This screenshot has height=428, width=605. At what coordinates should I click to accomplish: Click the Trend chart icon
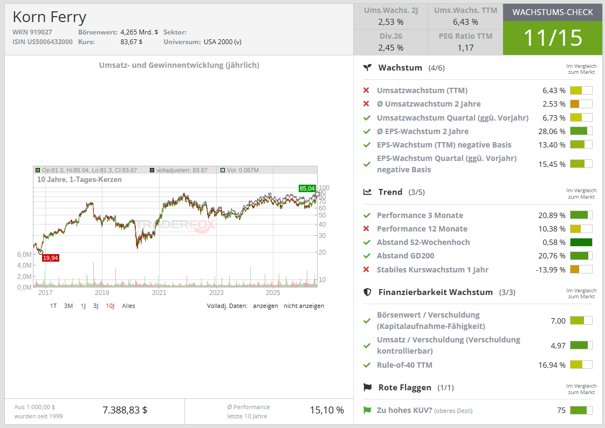(x=367, y=192)
